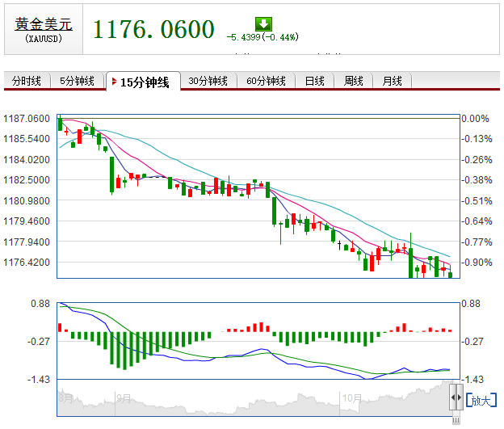Switch to the 30分钟线 tab
The height and width of the screenshot is (429, 504).
tap(208, 81)
